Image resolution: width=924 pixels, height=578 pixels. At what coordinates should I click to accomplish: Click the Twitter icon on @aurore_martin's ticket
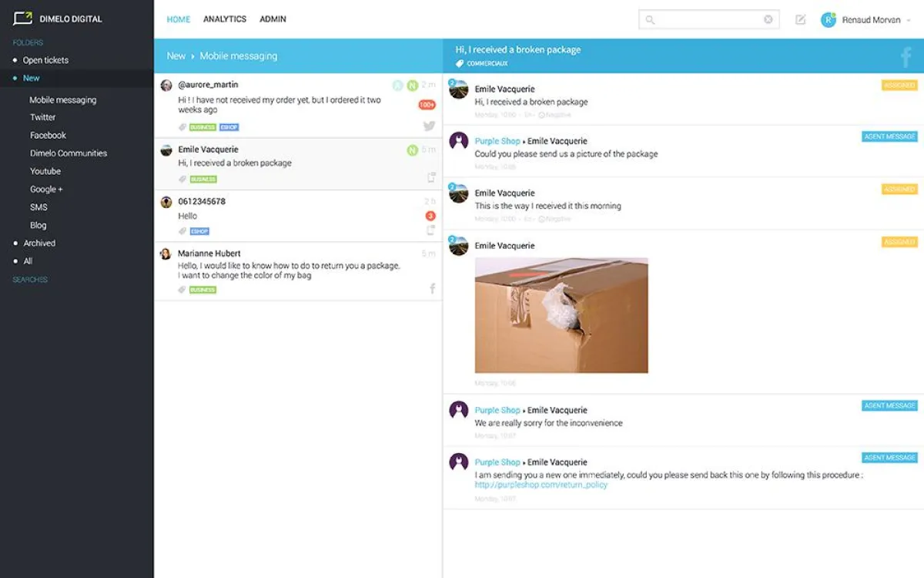pos(429,126)
